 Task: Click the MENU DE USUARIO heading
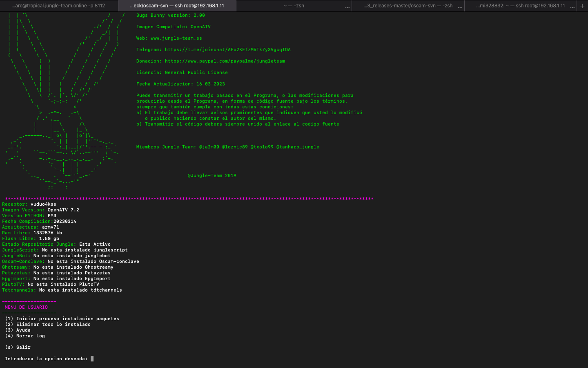(26, 307)
